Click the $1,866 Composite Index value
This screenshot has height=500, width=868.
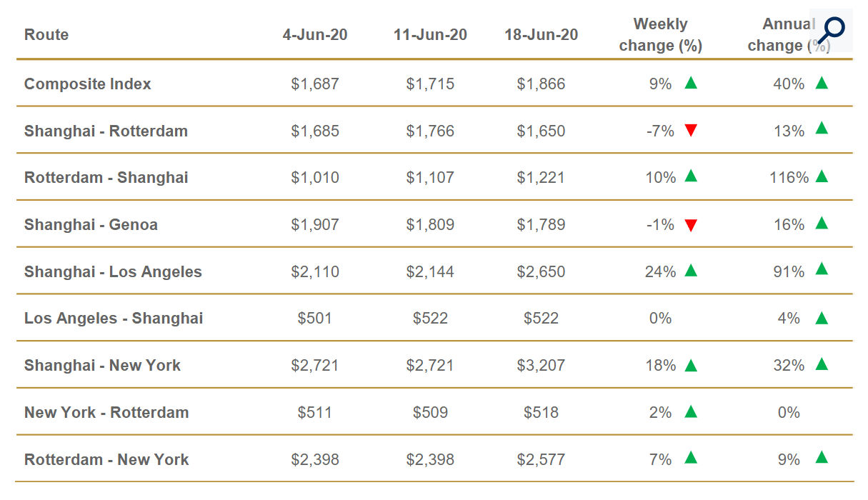pos(541,84)
